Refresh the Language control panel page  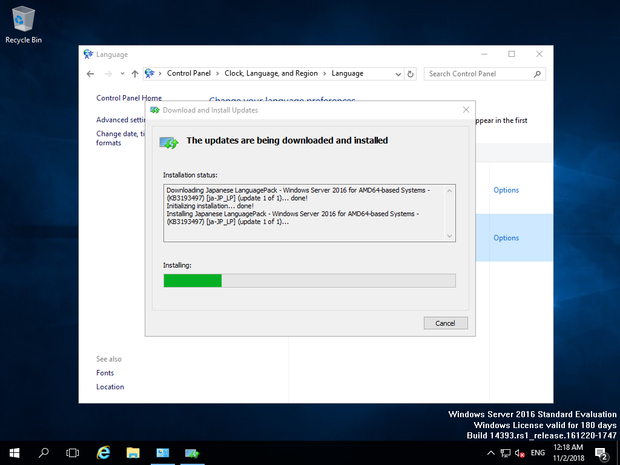pyautogui.click(x=410, y=74)
